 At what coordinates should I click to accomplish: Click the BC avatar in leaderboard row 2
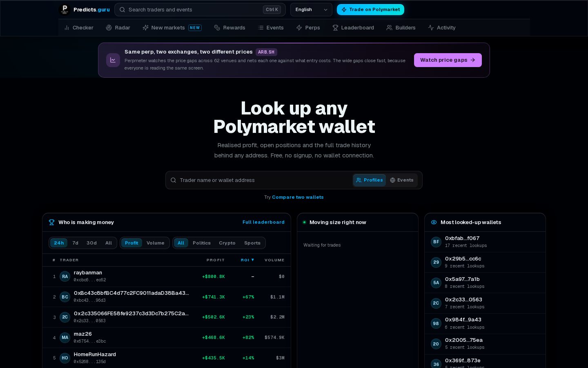point(65,297)
